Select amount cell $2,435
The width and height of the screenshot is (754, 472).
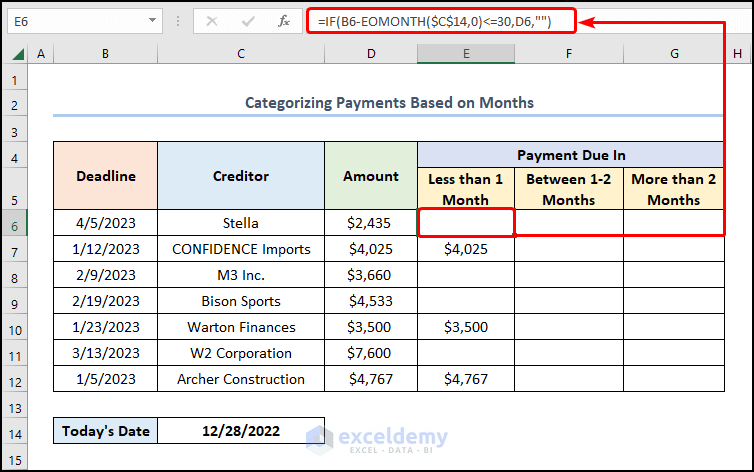tap(371, 223)
